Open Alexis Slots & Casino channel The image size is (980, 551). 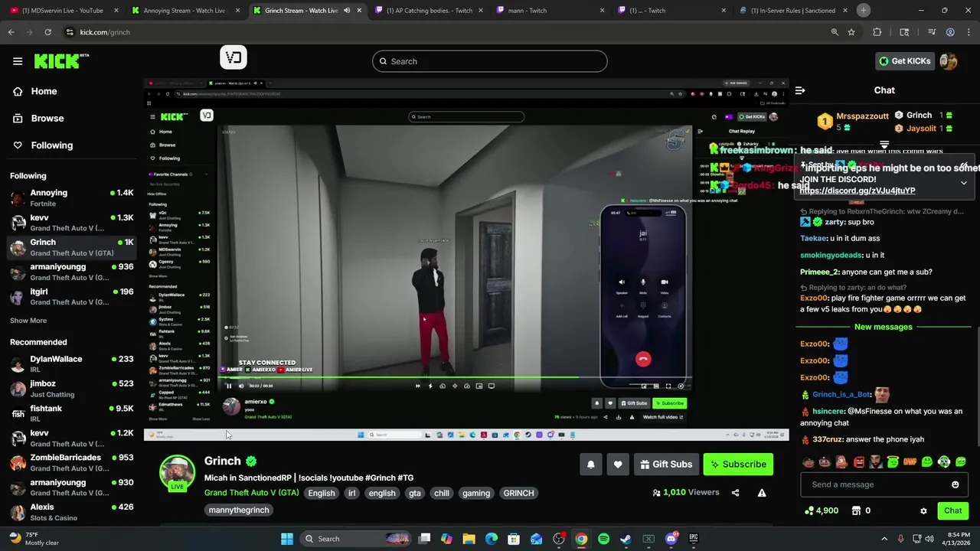point(71,512)
